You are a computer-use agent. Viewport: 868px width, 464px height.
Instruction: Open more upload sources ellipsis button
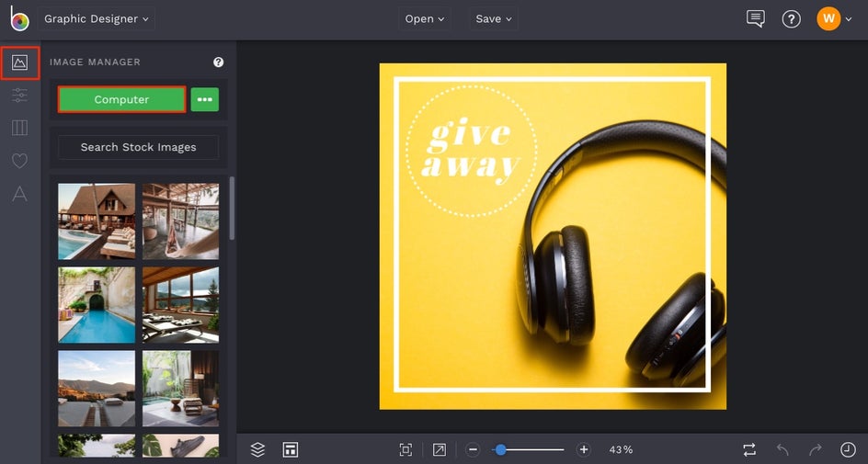coord(205,99)
